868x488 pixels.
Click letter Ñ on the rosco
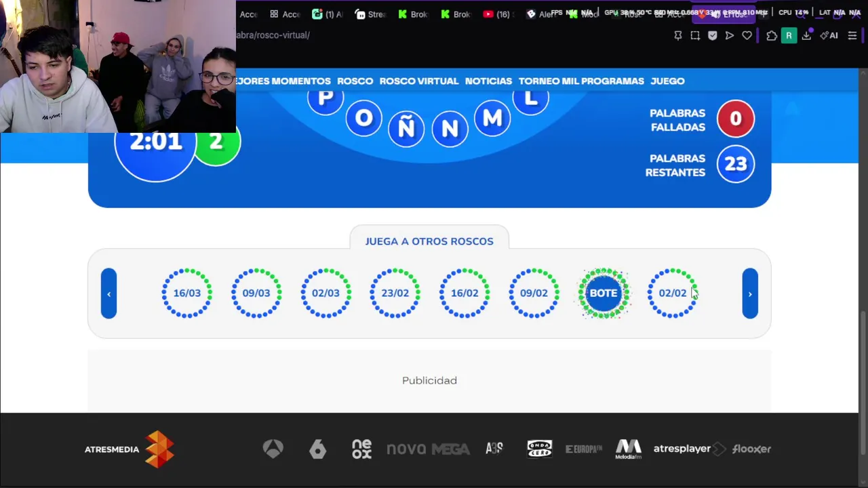coord(406,127)
